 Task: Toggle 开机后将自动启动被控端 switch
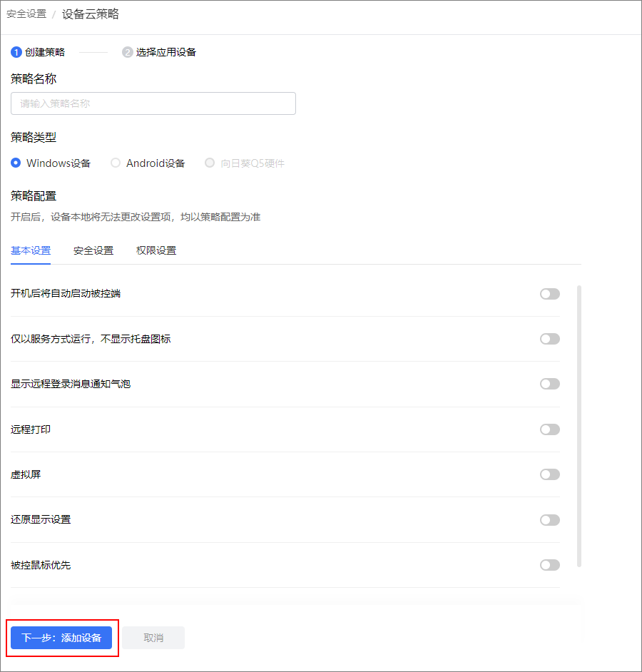[x=550, y=294]
